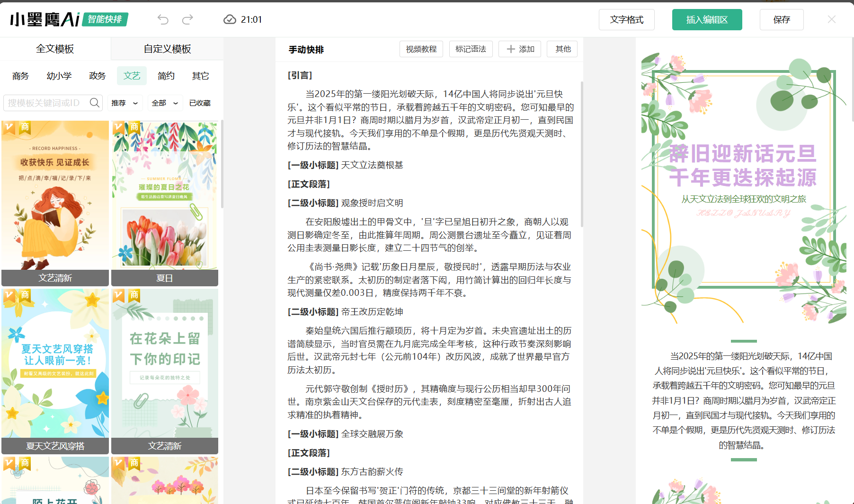Open the 其他 options menu
This screenshot has width=854, height=504.
click(562, 49)
